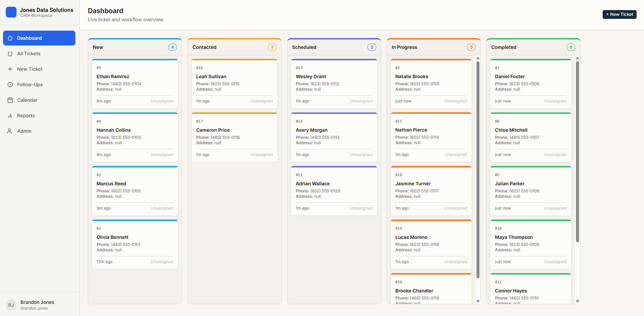Click the blue Jones Data Solutions logo
This screenshot has height=316, width=644.
11,12
